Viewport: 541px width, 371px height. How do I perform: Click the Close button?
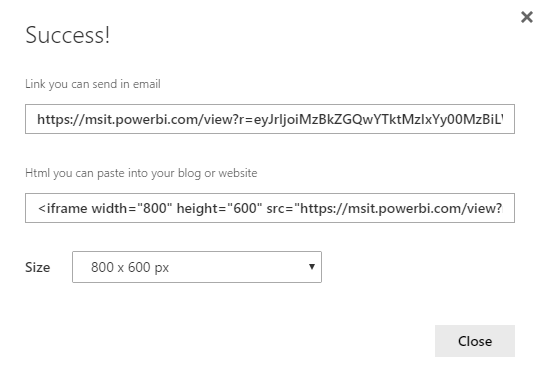pyautogui.click(x=475, y=341)
